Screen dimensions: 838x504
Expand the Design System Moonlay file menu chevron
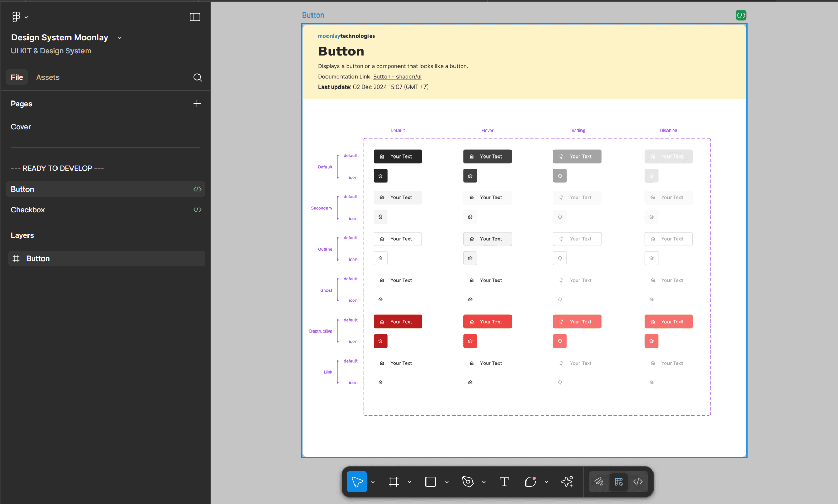point(120,38)
